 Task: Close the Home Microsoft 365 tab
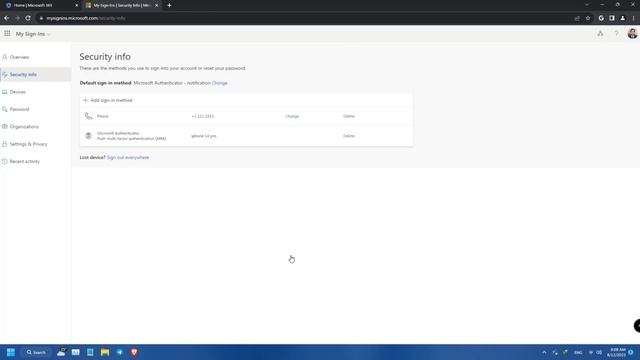76,5
